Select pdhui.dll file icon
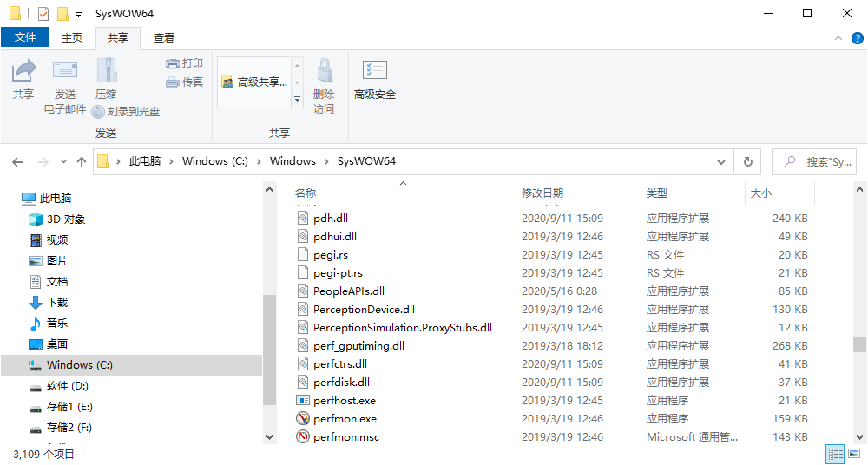This screenshot has width=868, height=465. (x=303, y=236)
